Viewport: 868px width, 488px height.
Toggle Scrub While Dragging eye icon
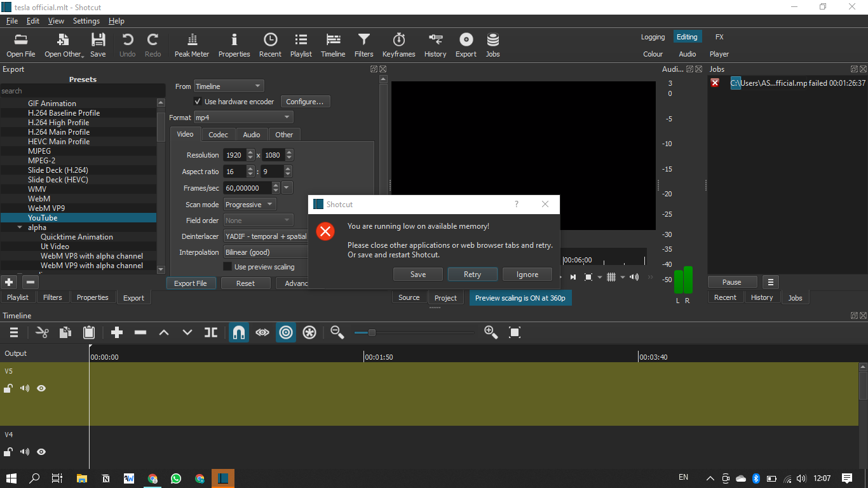tap(262, 332)
